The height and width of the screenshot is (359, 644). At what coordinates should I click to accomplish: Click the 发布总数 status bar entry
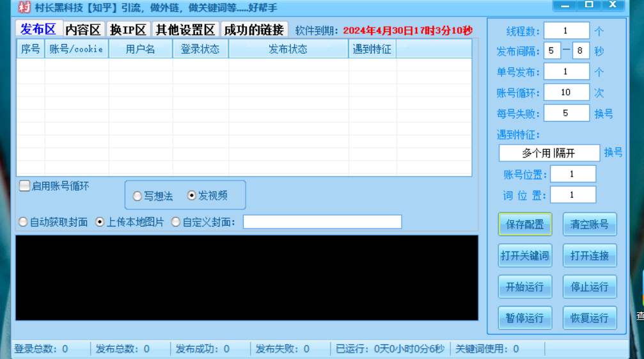tap(123, 349)
